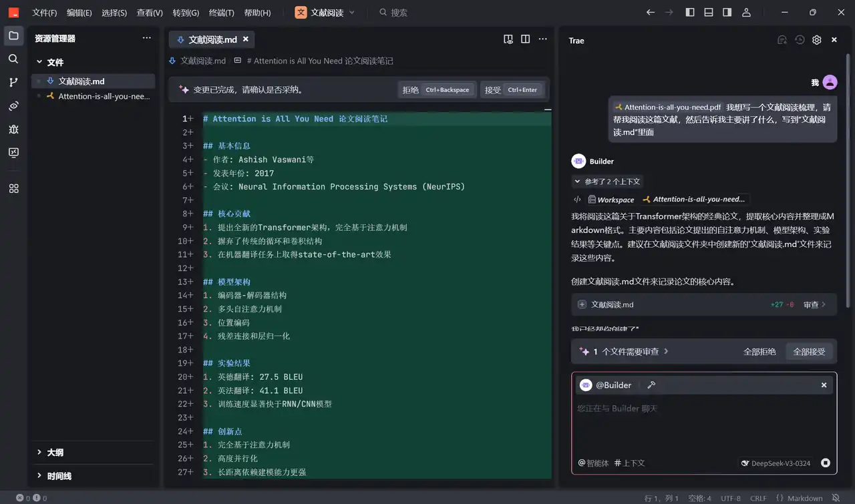Open editor more actions menu
This screenshot has width=855, height=504.
[x=543, y=39]
